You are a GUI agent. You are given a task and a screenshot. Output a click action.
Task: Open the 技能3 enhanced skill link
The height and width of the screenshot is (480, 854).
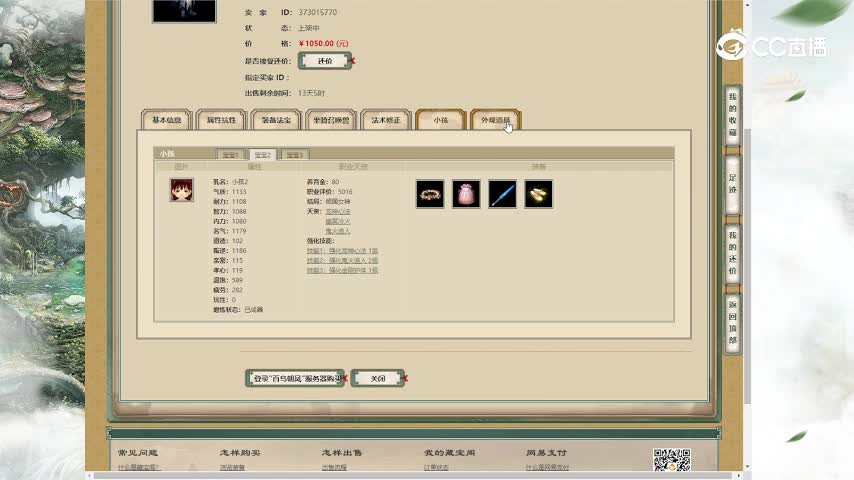[x=342, y=270]
